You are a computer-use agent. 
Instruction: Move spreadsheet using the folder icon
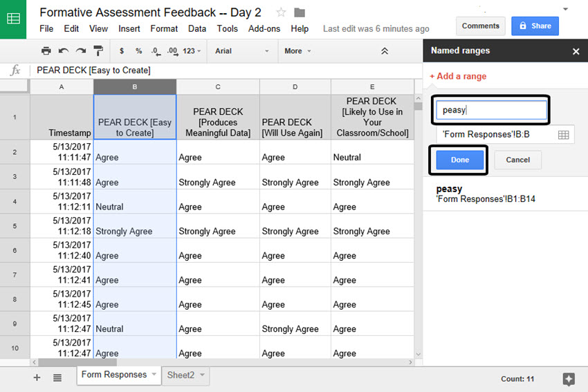pos(300,12)
